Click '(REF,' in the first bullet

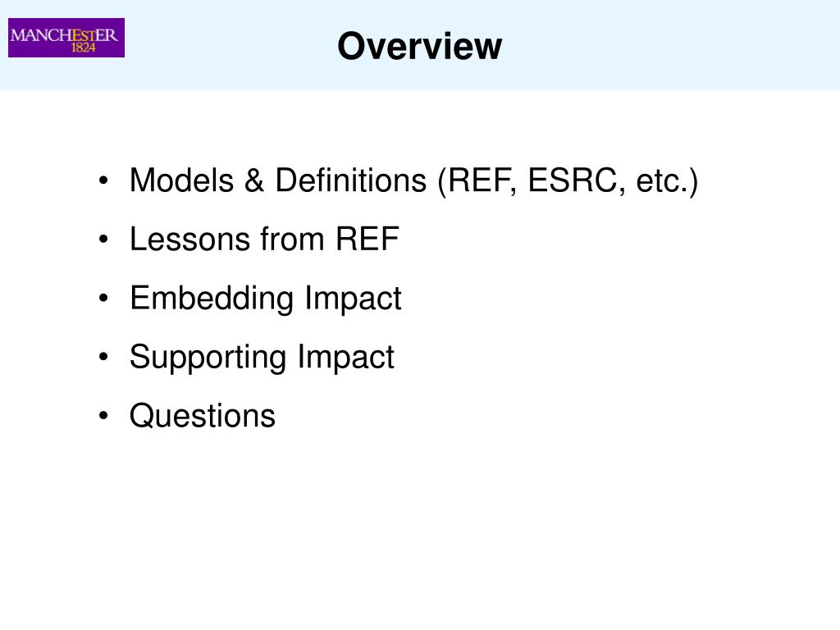[477, 181]
